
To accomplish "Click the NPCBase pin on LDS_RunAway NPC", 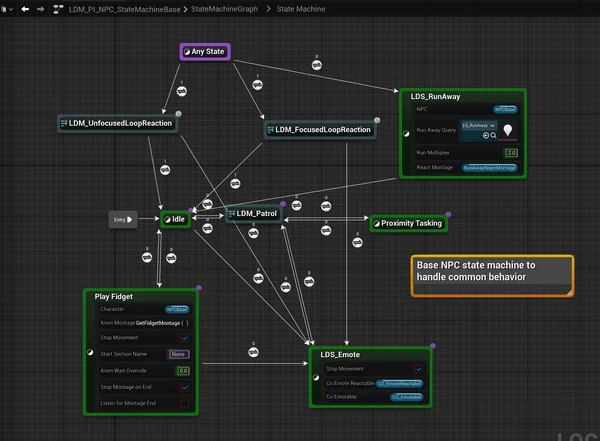I will click(x=505, y=110).
